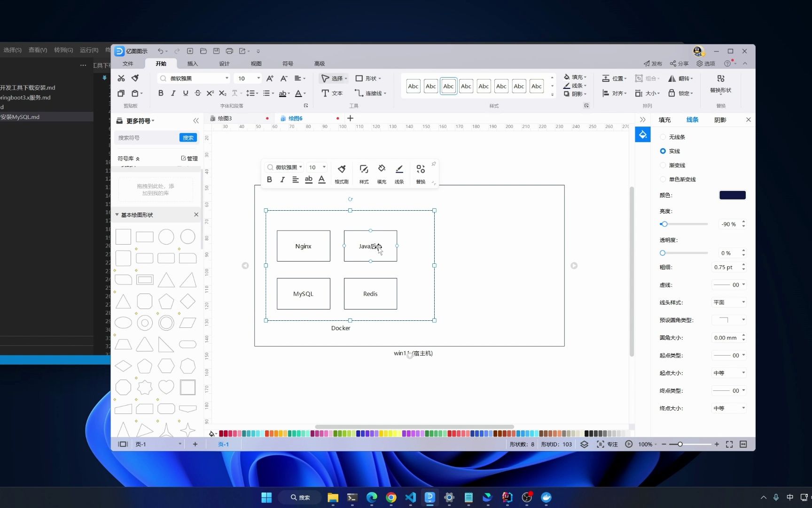Open the Connector (连接线) dropdown
812x508 pixels.
tap(370, 93)
